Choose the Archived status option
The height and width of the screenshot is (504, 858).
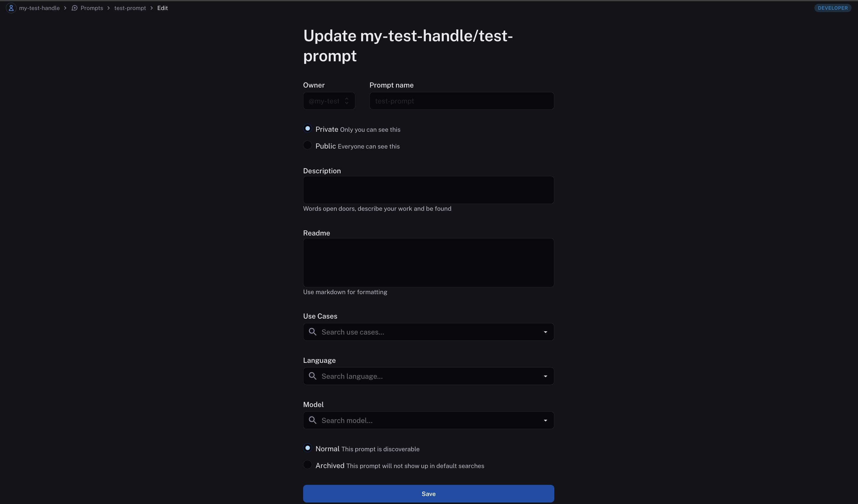(308, 465)
